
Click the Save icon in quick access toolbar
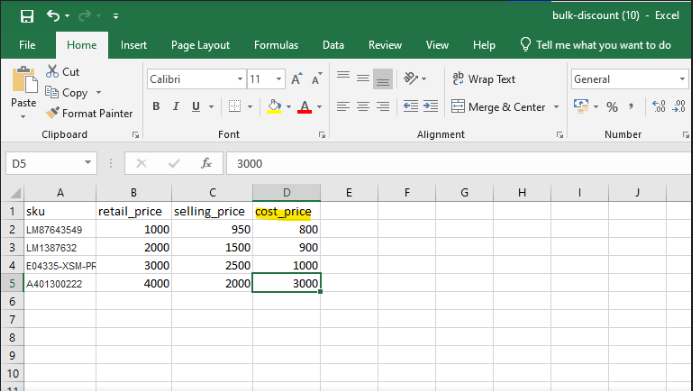(x=27, y=16)
